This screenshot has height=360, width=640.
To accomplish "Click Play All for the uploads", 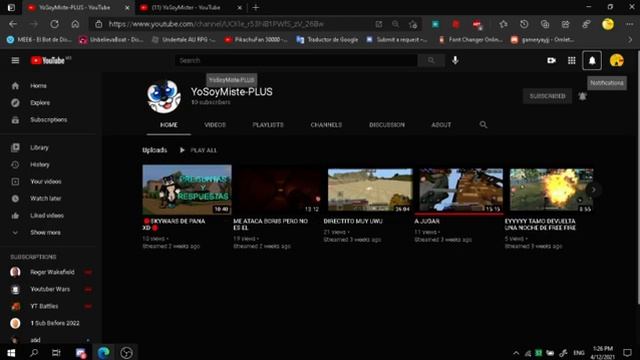I will [199, 150].
